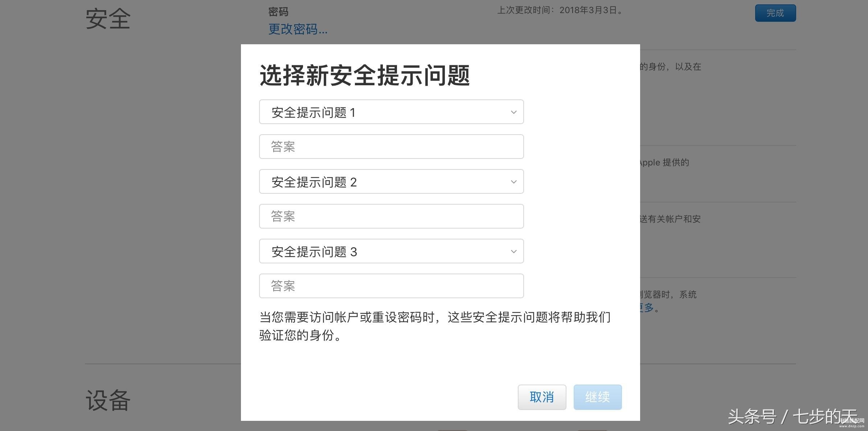
Task: Click the 安全 section heading
Action: [108, 19]
